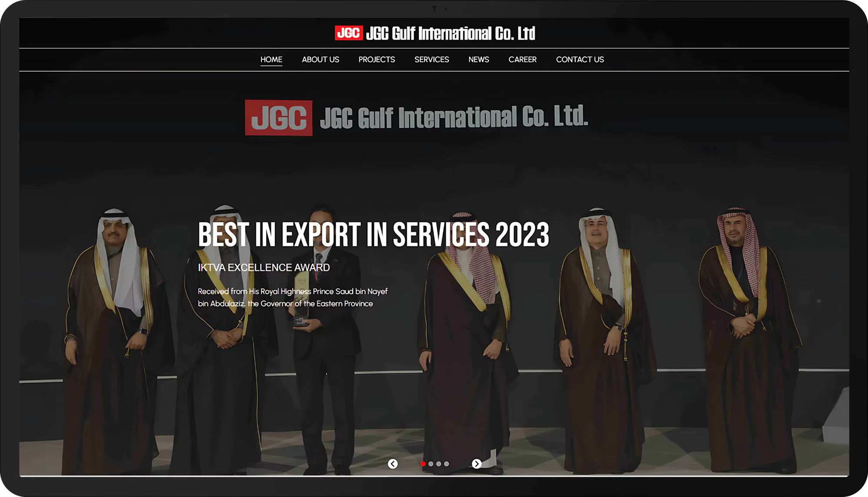Advance to next slide with right arrow
Viewport: 868px width, 497px height.
tap(477, 464)
